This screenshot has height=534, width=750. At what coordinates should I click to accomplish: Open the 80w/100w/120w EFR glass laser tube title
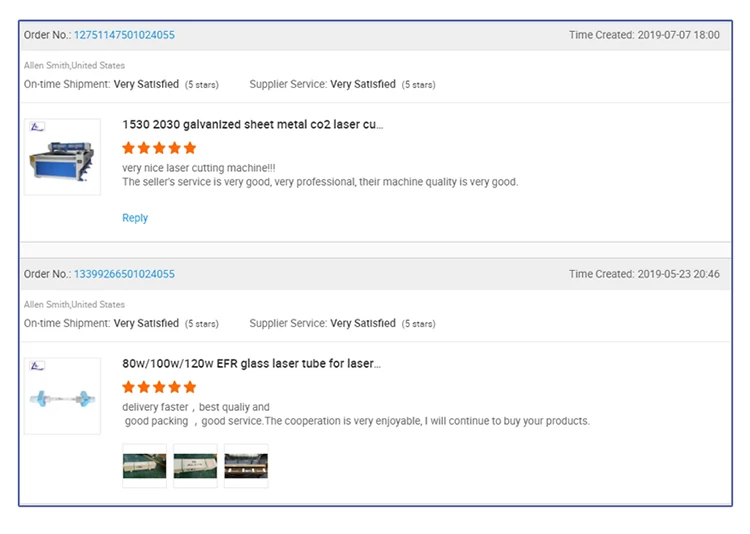pyautogui.click(x=251, y=364)
